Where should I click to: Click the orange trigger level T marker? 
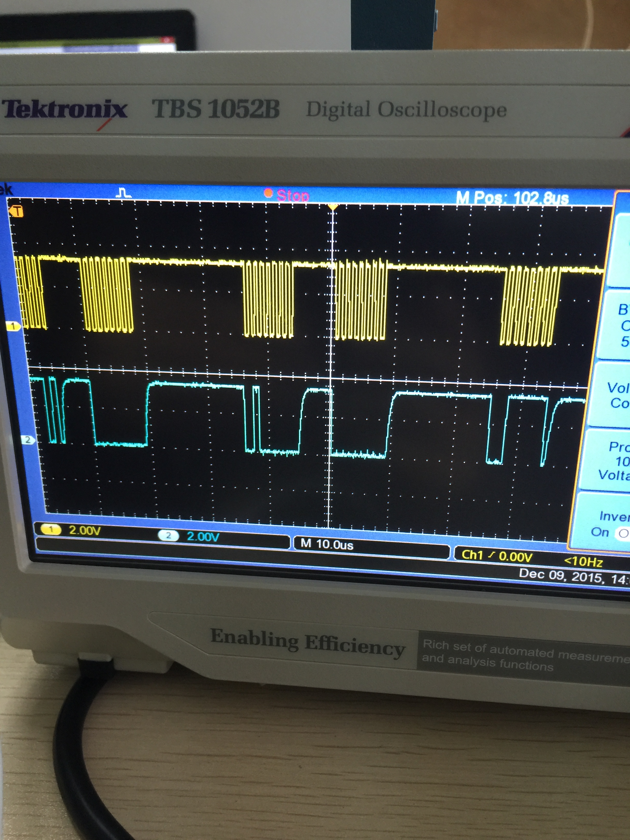(17, 211)
